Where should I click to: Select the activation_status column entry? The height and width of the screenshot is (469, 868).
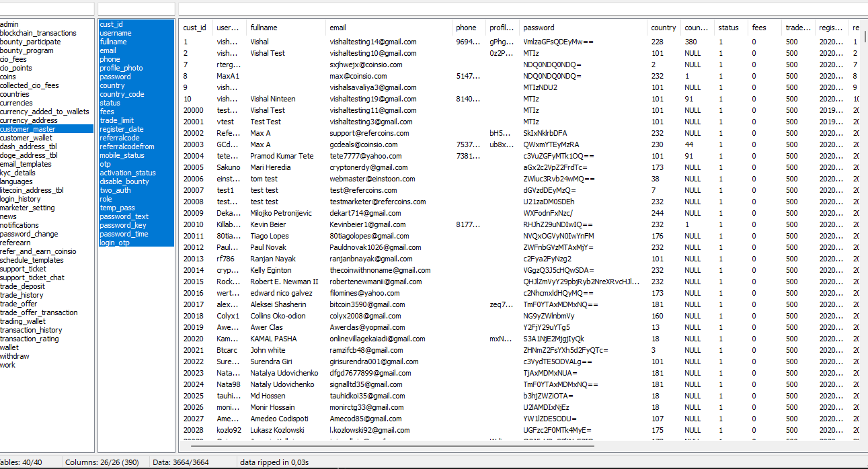click(x=128, y=173)
